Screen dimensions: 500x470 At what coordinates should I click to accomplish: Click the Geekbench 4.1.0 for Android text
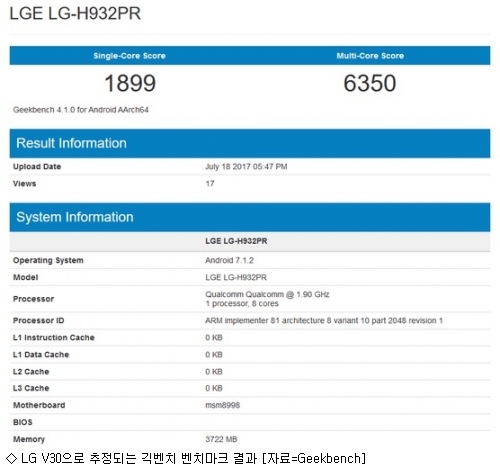pyautogui.click(x=81, y=110)
